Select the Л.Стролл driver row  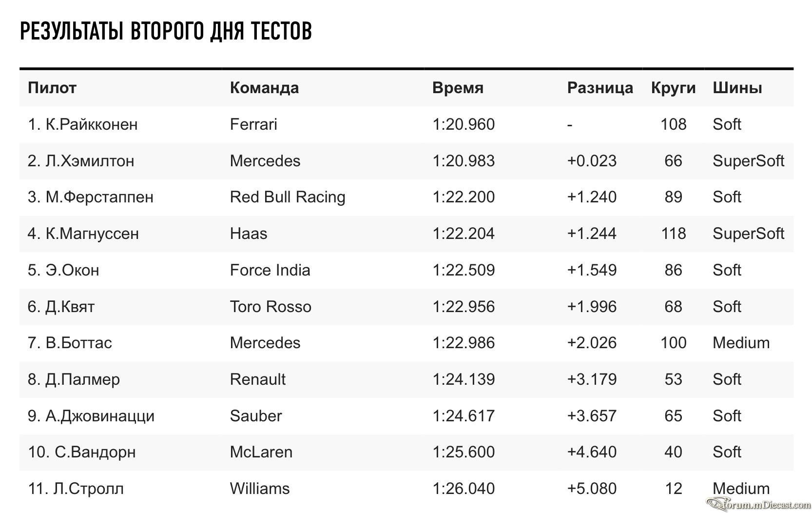[406, 489]
